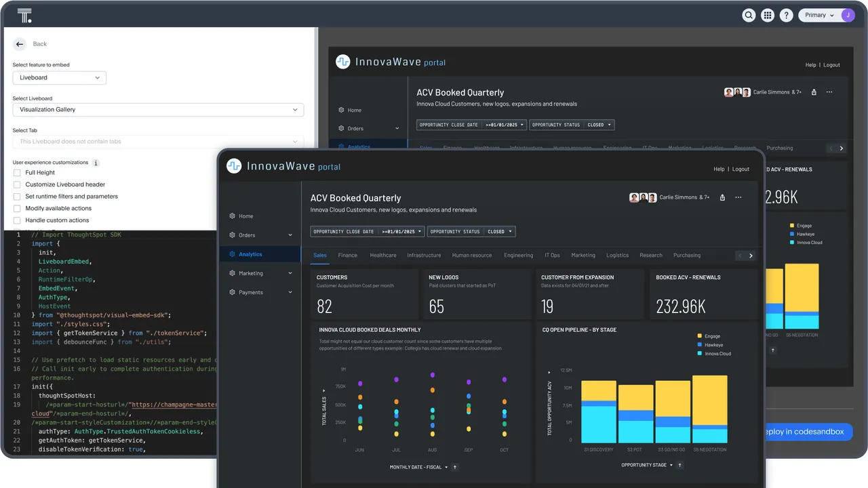This screenshot has width=868, height=488.
Task: Select the Infrastructure tab
Action: [424, 256]
